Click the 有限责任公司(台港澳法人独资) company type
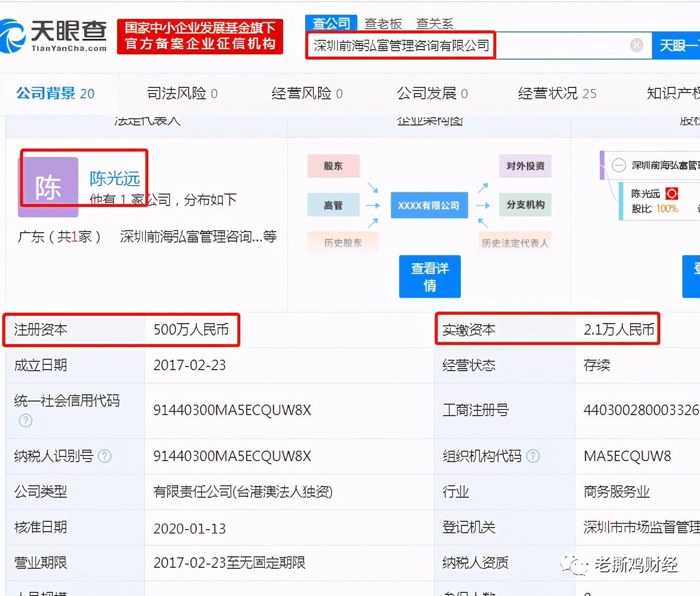The width and height of the screenshot is (700, 596). tap(243, 491)
